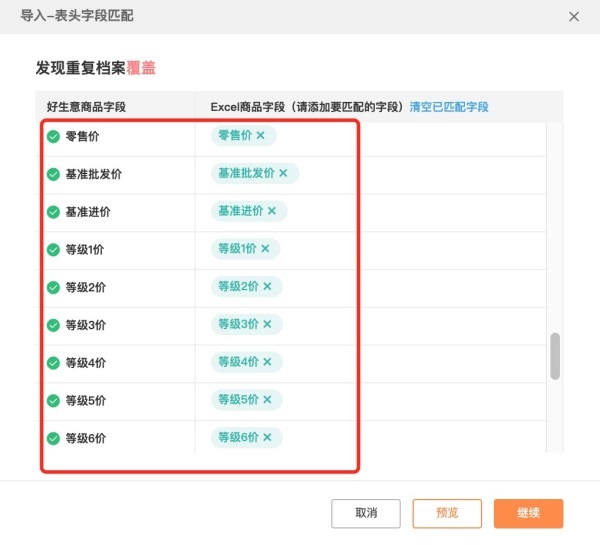Image resolution: width=600 pixels, height=545 pixels.
Task: Click the green check beside 零售价
Action: coord(53,136)
